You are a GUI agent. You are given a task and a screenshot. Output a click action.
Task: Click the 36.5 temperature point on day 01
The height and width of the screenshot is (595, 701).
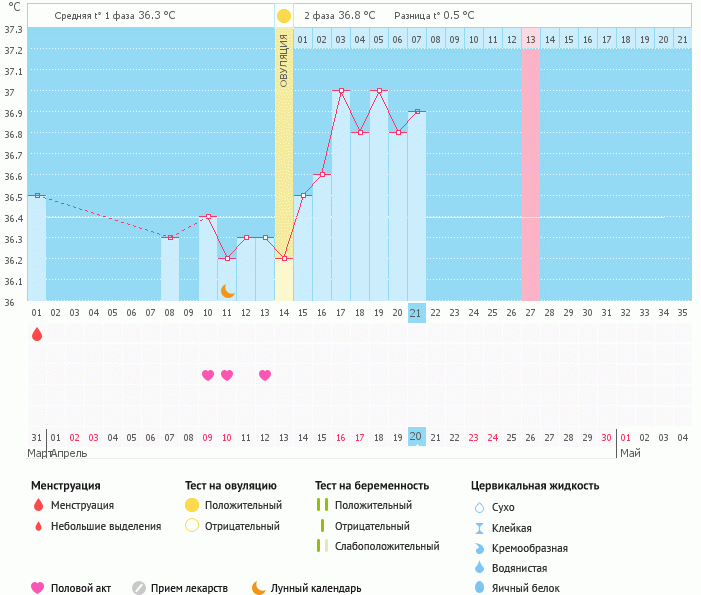tap(37, 195)
